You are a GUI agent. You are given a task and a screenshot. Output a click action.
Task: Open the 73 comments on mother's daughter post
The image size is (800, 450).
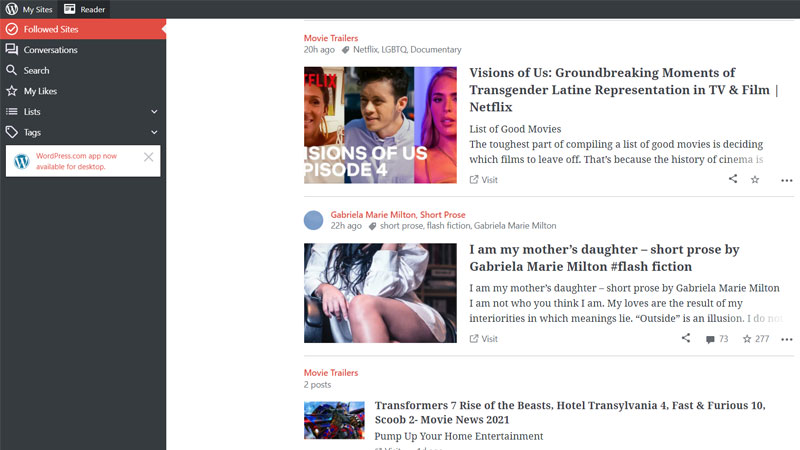coord(716,339)
